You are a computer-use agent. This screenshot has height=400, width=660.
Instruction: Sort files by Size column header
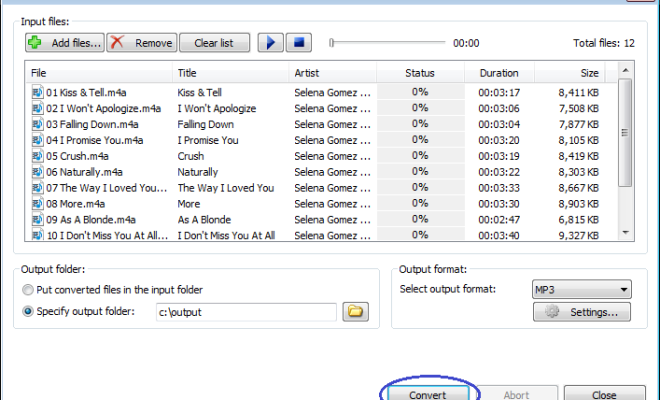tap(589, 73)
